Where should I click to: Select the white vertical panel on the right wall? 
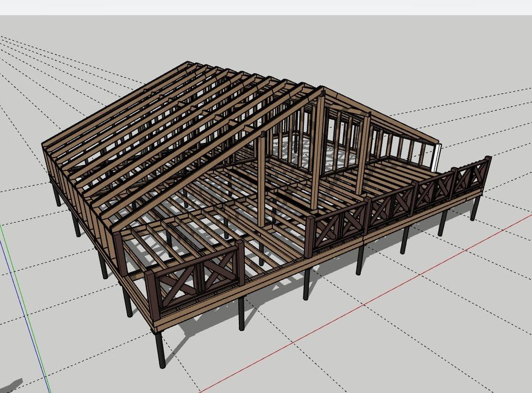pyautogui.click(x=437, y=158)
